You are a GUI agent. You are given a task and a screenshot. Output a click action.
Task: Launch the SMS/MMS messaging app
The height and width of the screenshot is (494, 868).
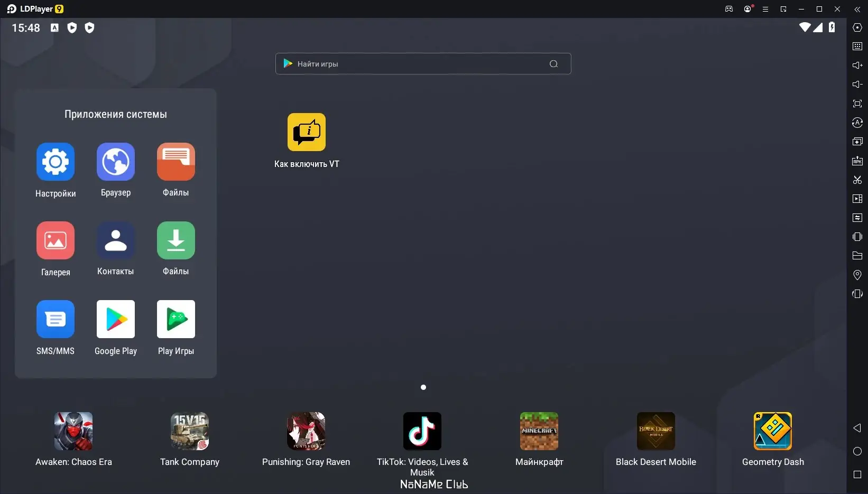coord(56,319)
